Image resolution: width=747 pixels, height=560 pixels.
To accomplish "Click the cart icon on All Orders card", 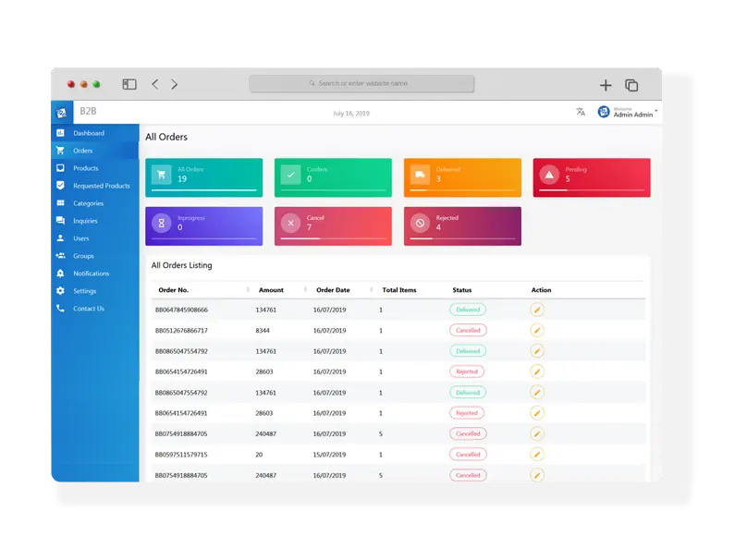I will [x=162, y=175].
